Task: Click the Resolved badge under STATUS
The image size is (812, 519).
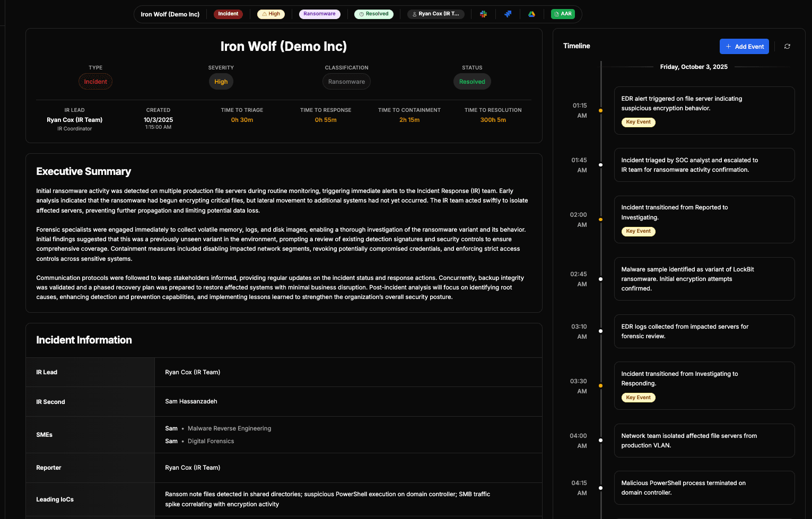Action: pyautogui.click(x=472, y=82)
